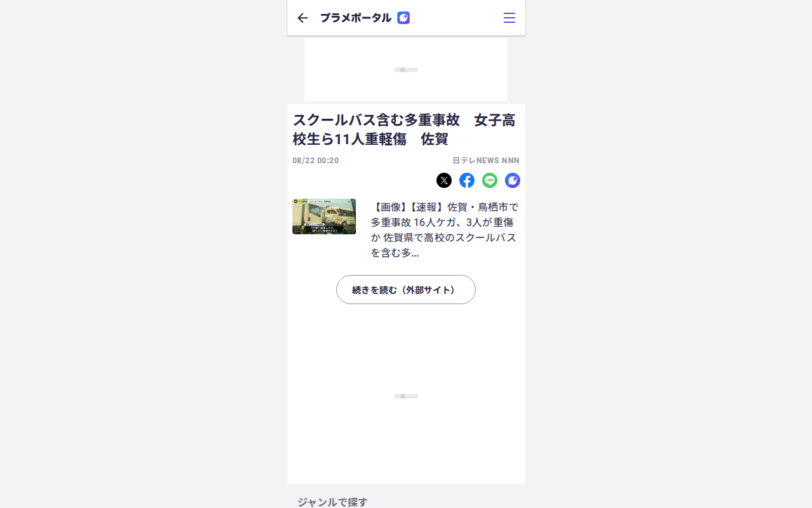
Task: Share the article on X
Action: point(444,180)
